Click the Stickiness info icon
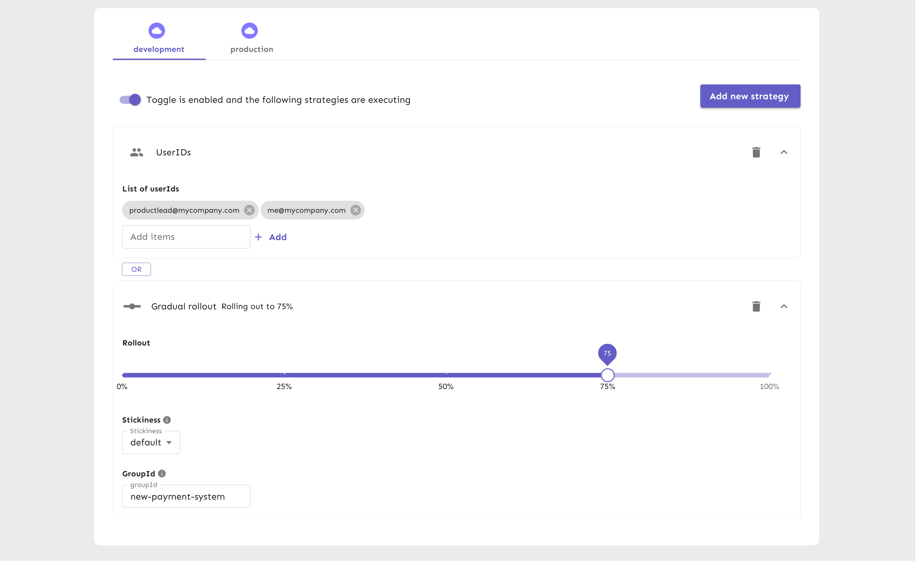This screenshot has height=566, width=924. click(x=167, y=420)
